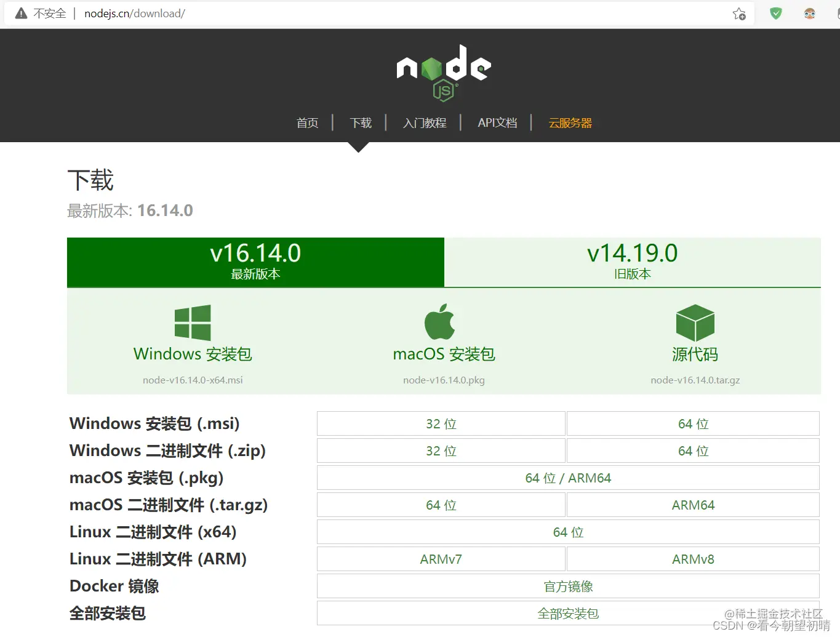This screenshot has height=637, width=840.
Task: Select the v16.14.0 最新版本 tab
Action: tap(255, 262)
